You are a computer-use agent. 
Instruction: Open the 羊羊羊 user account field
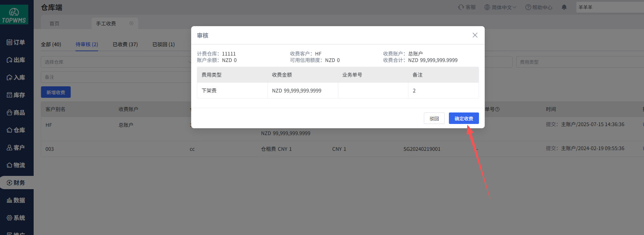pos(610,7)
